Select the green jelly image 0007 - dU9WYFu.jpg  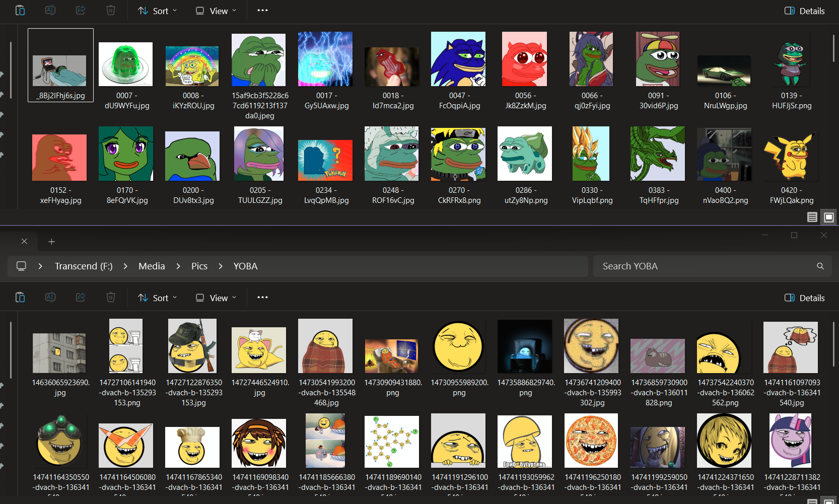[126, 64]
